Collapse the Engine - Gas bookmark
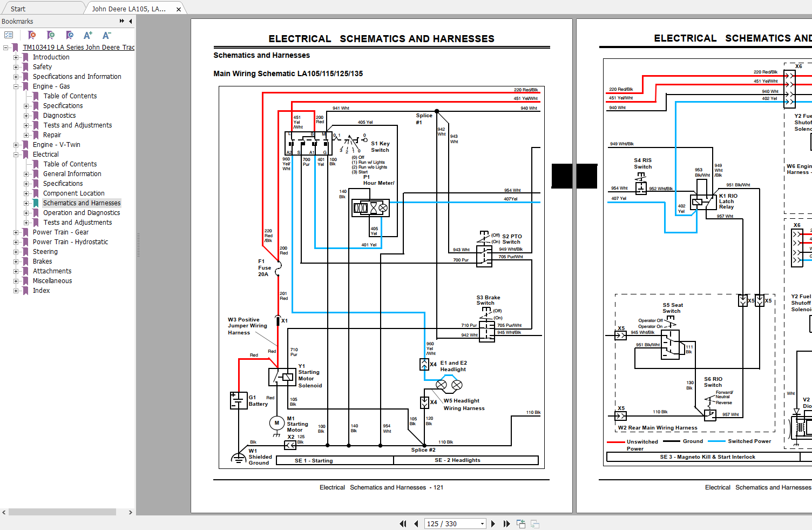812x530 pixels. (x=16, y=86)
